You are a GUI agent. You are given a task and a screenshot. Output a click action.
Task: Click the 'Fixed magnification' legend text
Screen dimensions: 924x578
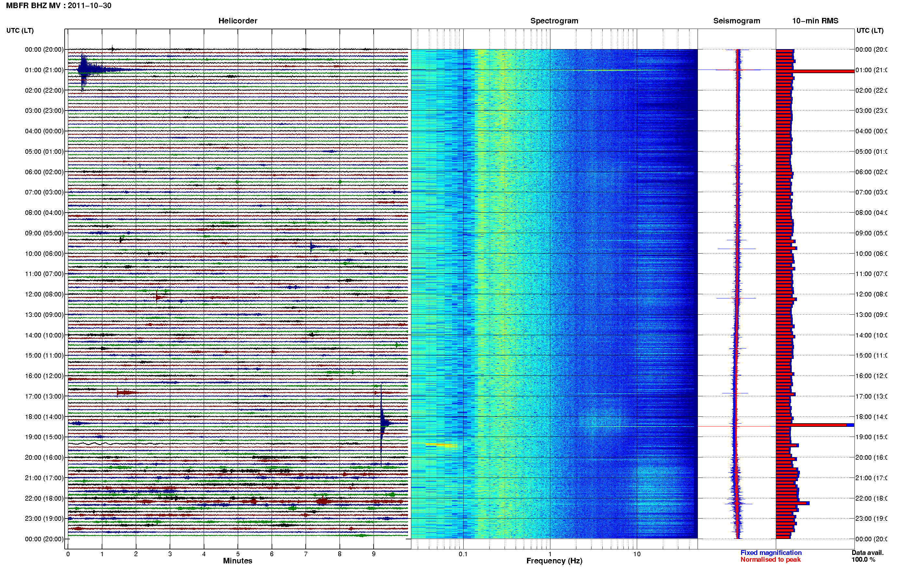click(771, 553)
